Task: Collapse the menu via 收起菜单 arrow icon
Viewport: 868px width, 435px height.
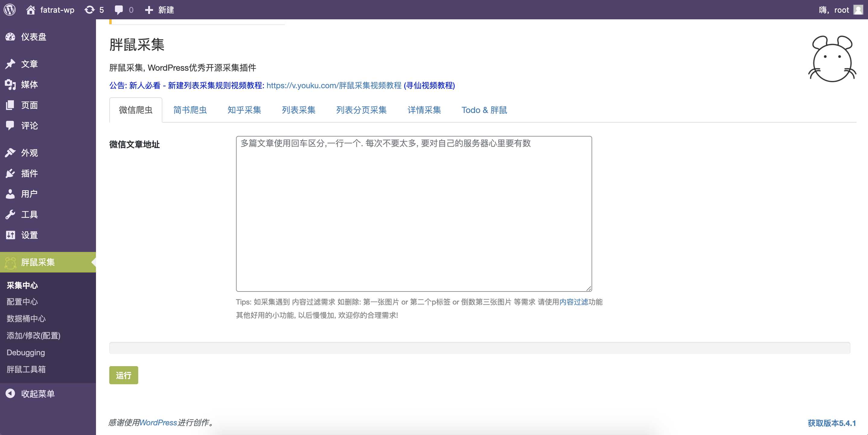Action: [11, 394]
